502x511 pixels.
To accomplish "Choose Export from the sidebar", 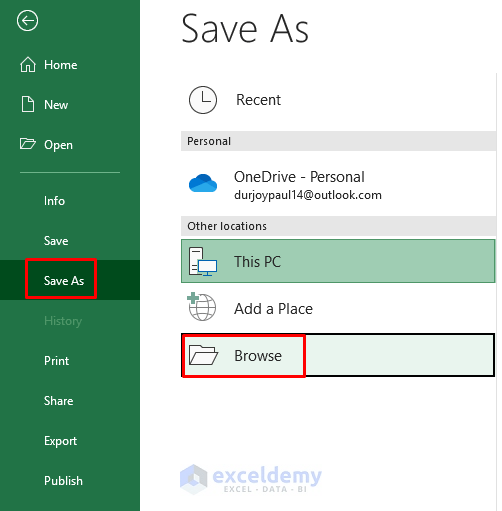I will coord(70,441).
